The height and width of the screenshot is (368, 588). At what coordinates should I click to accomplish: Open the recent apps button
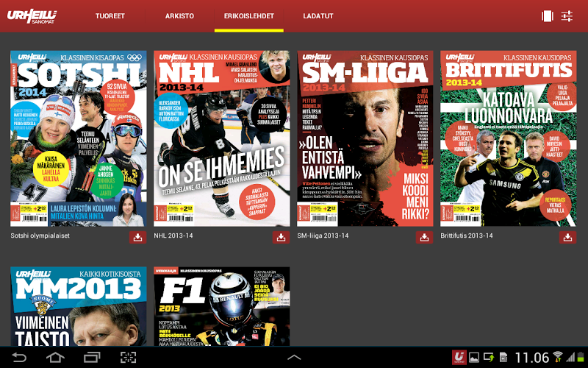tap(92, 357)
